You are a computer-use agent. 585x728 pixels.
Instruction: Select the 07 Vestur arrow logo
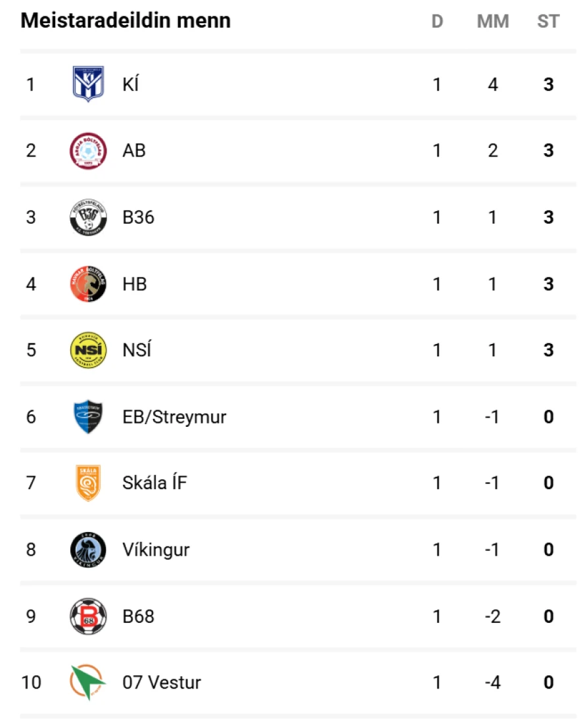[x=87, y=683]
